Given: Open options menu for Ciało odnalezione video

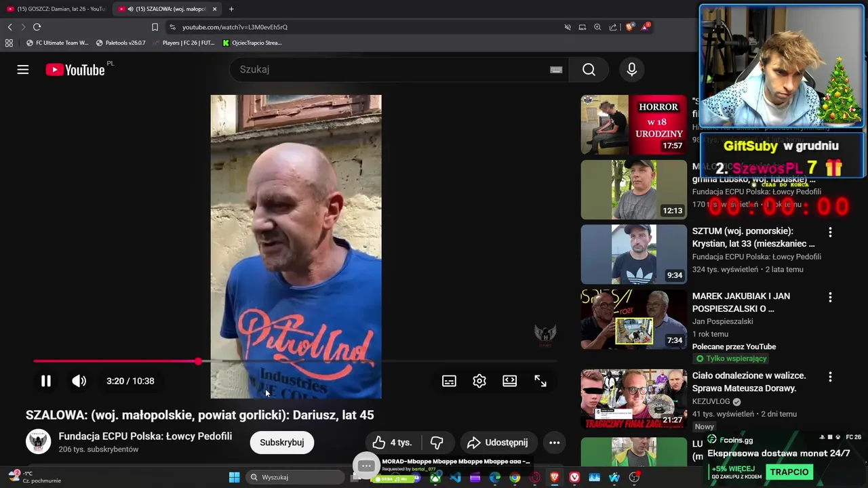Looking at the screenshot, I should pyautogui.click(x=830, y=376).
